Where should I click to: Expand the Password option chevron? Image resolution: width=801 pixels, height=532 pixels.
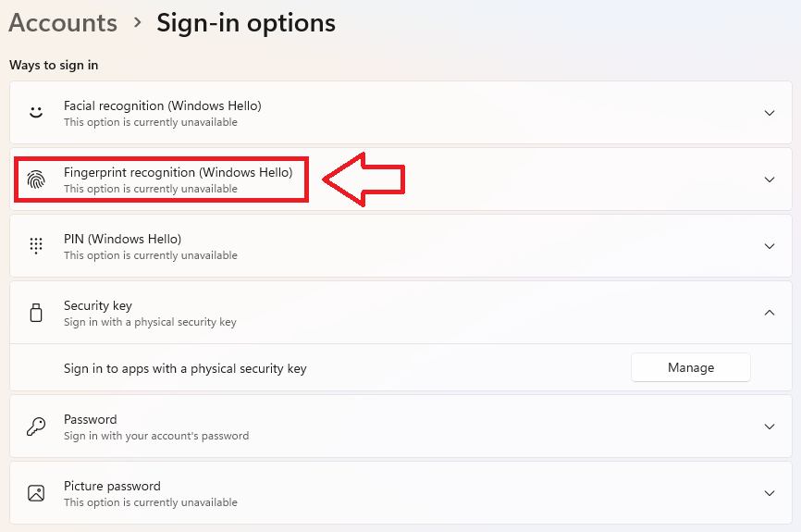pyautogui.click(x=769, y=427)
